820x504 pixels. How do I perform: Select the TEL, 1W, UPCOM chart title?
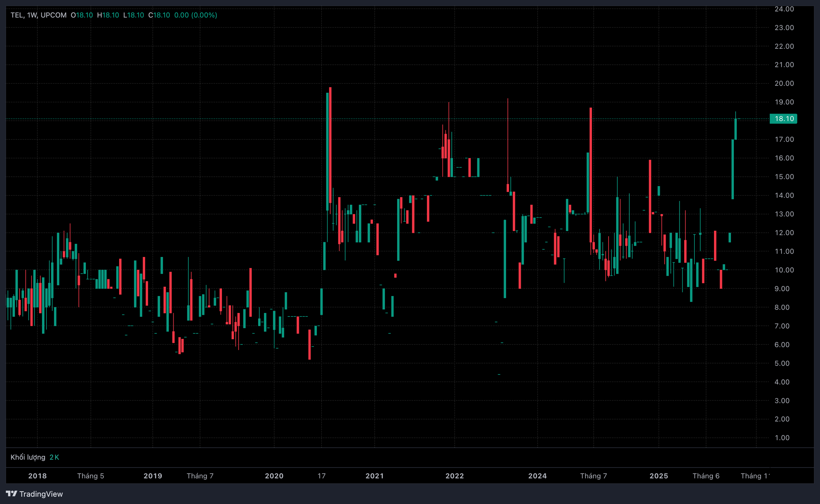pos(38,15)
